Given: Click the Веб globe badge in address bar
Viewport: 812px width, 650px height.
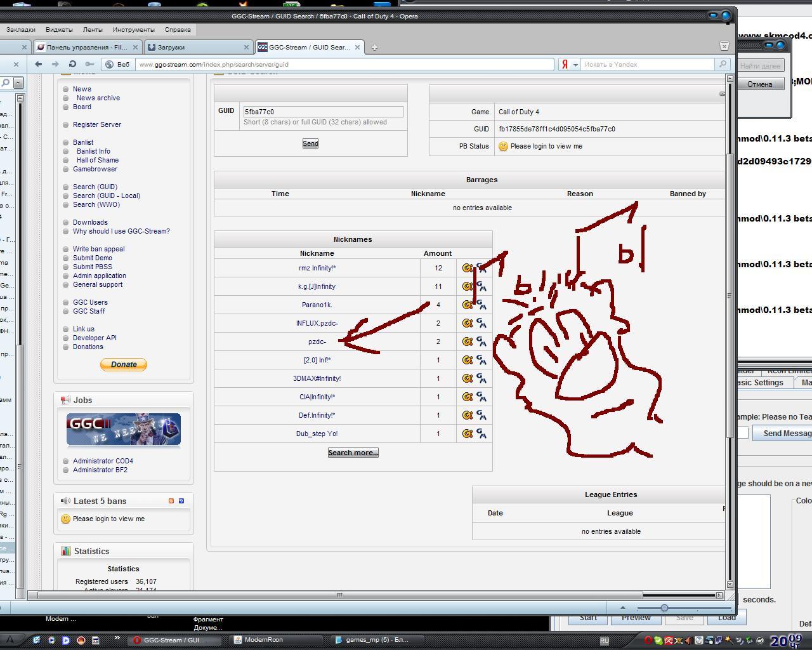Looking at the screenshot, I should coord(117,64).
